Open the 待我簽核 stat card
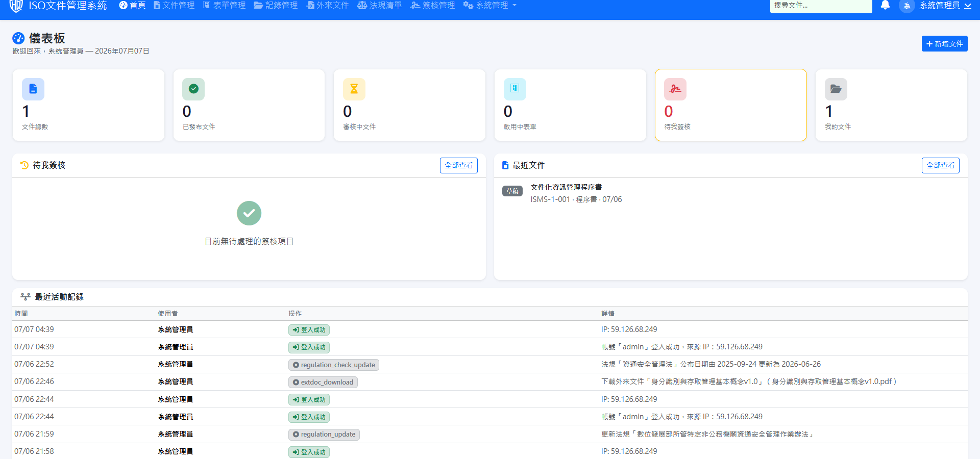980x459 pixels. click(x=730, y=105)
